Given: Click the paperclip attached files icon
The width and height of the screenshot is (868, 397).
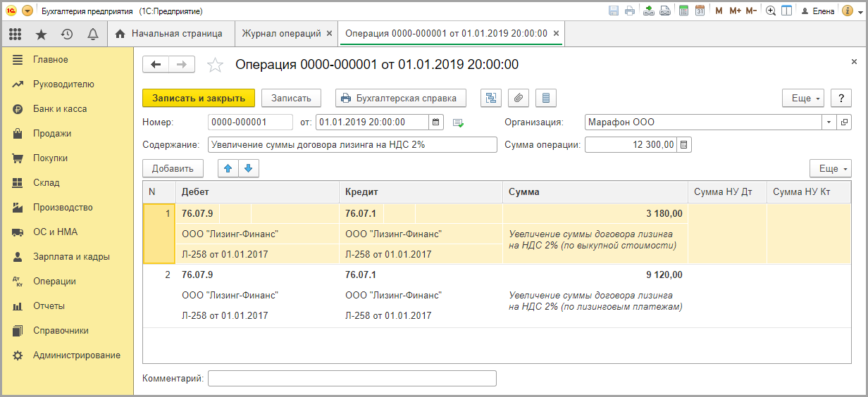Looking at the screenshot, I should click(519, 98).
